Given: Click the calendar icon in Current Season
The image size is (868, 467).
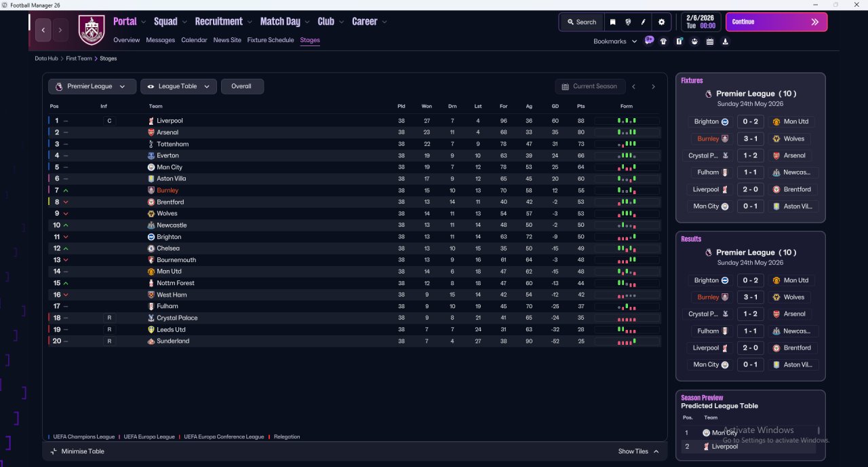Looking at the screenshot, I should (x=565, y=86).
